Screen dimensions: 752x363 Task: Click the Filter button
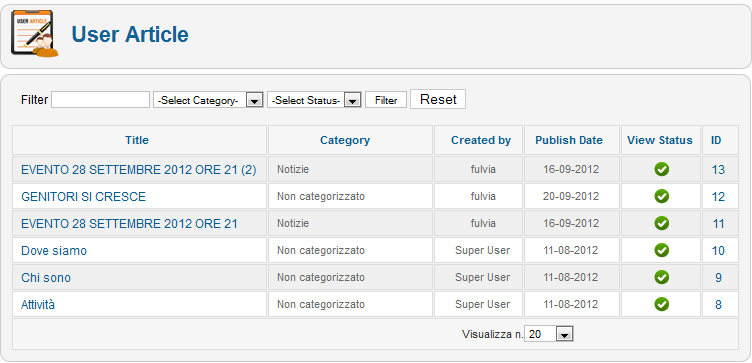[386, 100]
